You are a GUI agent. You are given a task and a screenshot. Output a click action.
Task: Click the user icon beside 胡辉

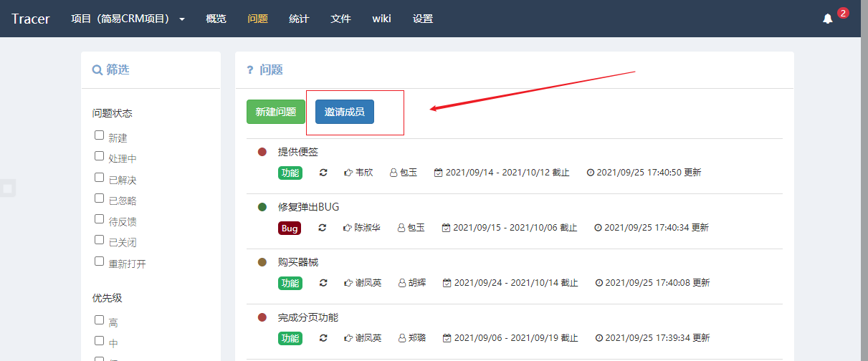point(401,283)
